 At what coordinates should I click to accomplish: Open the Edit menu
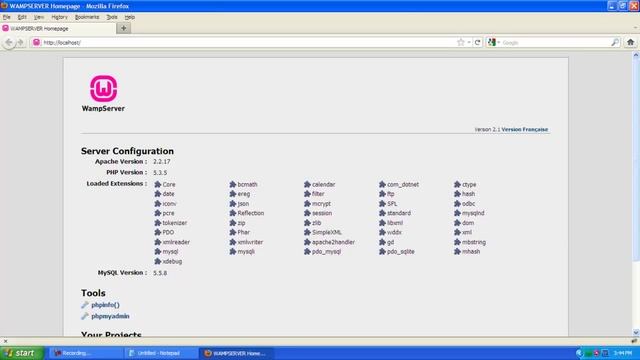pyautogui.click(x=22, y=17)
